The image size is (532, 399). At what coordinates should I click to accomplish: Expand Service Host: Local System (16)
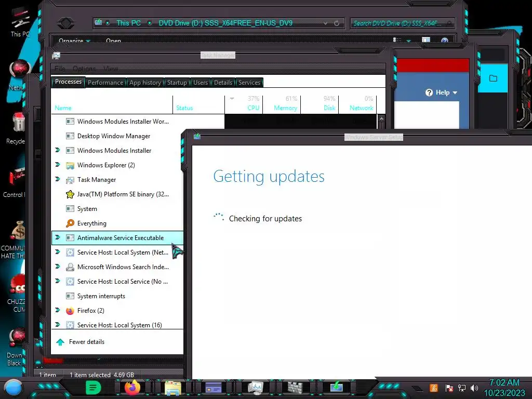coord(57,325)
